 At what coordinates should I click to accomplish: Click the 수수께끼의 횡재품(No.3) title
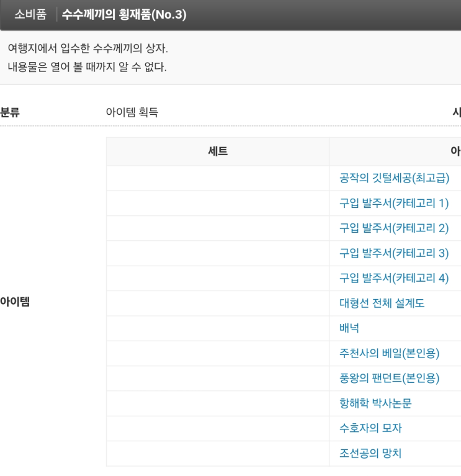124,14
